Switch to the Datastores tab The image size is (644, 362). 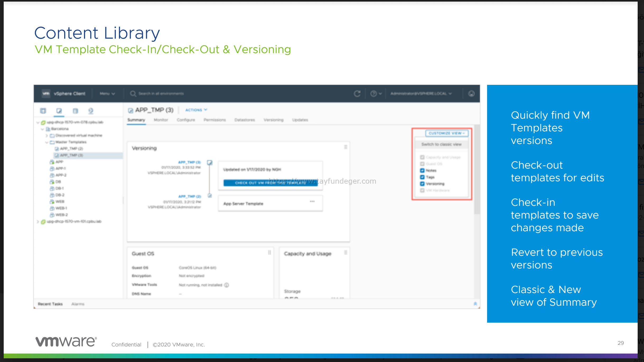[x=245, y=120]
